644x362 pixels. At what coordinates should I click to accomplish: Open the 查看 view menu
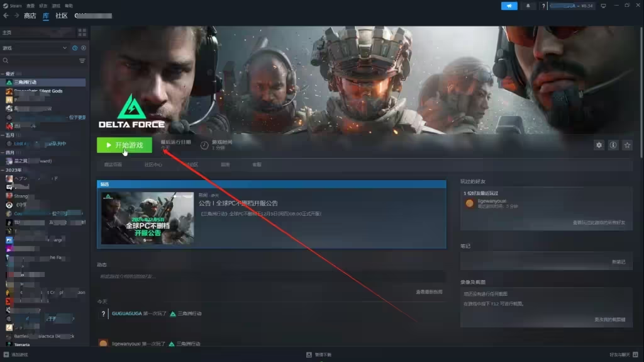click(x=30, y=6)
